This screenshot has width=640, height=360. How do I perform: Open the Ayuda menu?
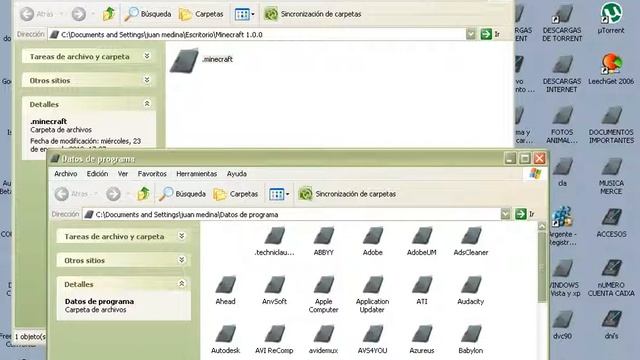[236, 174]
